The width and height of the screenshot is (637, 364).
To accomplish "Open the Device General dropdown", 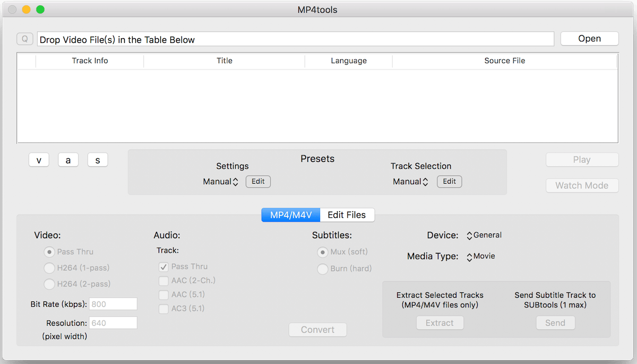I will point(484,235).
